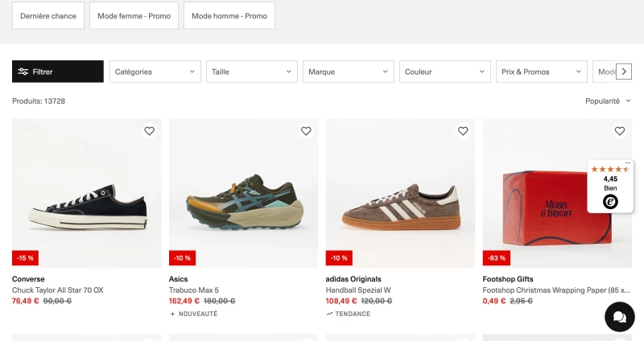Click Produits: 13728 count text

pyautogui.click(x=39, y=101)
